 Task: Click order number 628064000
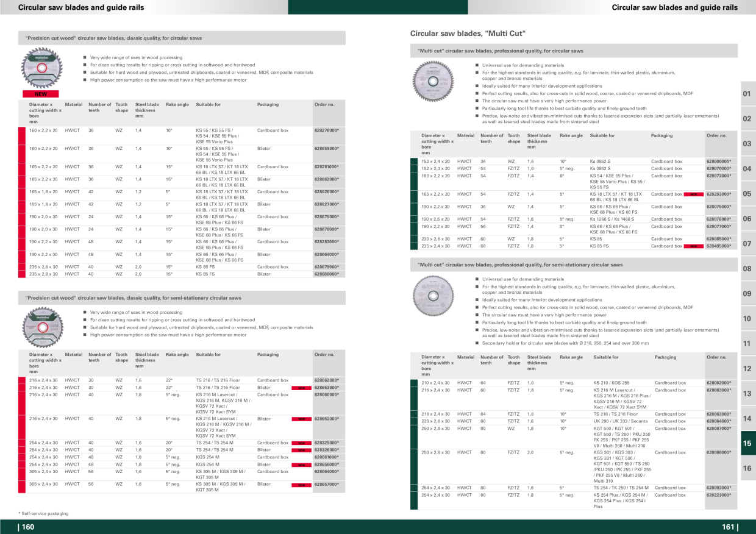point(326,471)
